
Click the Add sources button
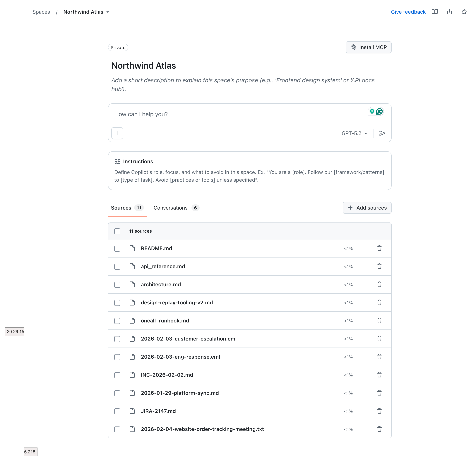pyautogui.click(x=367, y=208)
